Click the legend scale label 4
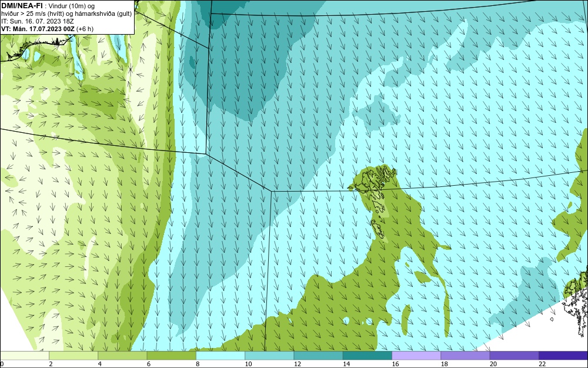Image resolution: width=588 pixels, height=368 pixels. (100, 364)
